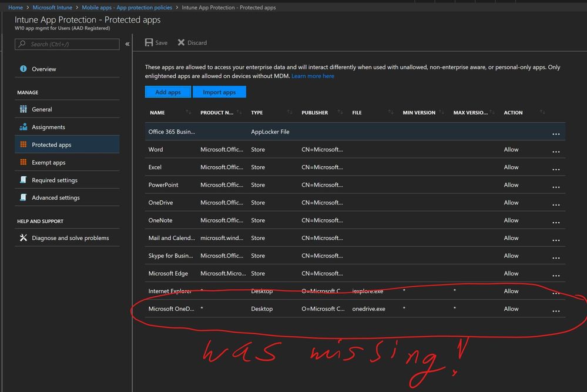Viewport: 587px width, 392px height.
Task: Select the Excel name cell
Action: 155,167
